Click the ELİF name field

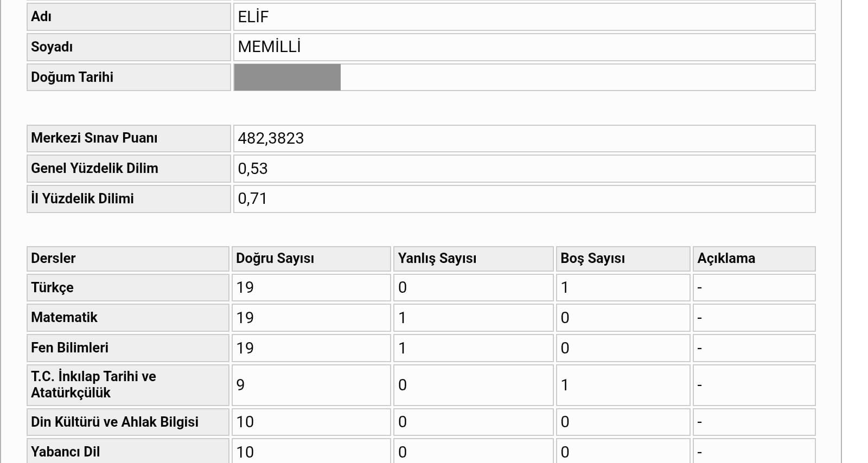point(524,17)
